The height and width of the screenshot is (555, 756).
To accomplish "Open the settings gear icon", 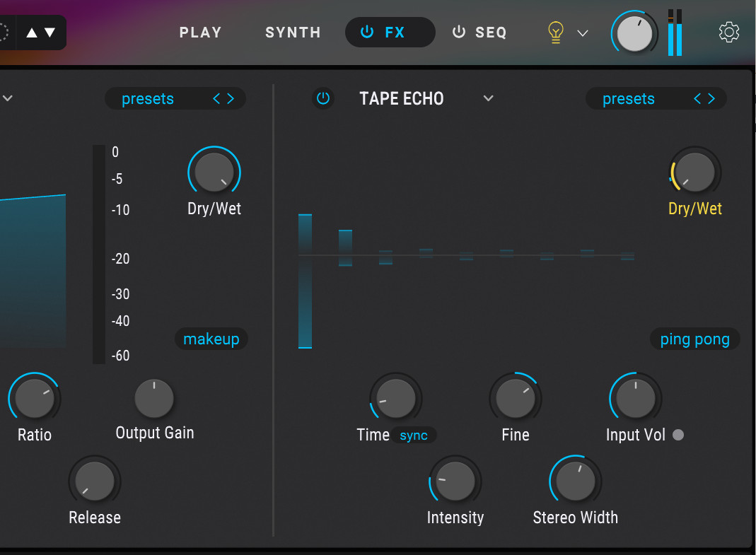I will [x=728, y=33].
